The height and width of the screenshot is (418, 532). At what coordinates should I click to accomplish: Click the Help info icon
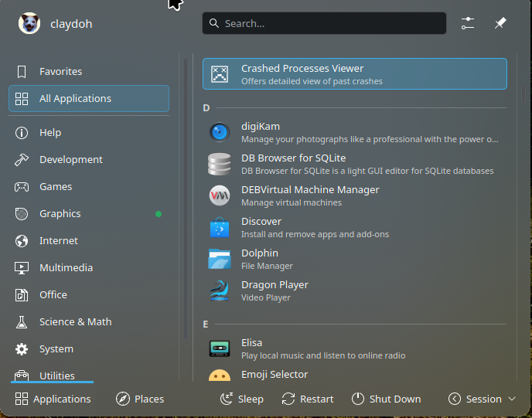(x=22, y=133)
